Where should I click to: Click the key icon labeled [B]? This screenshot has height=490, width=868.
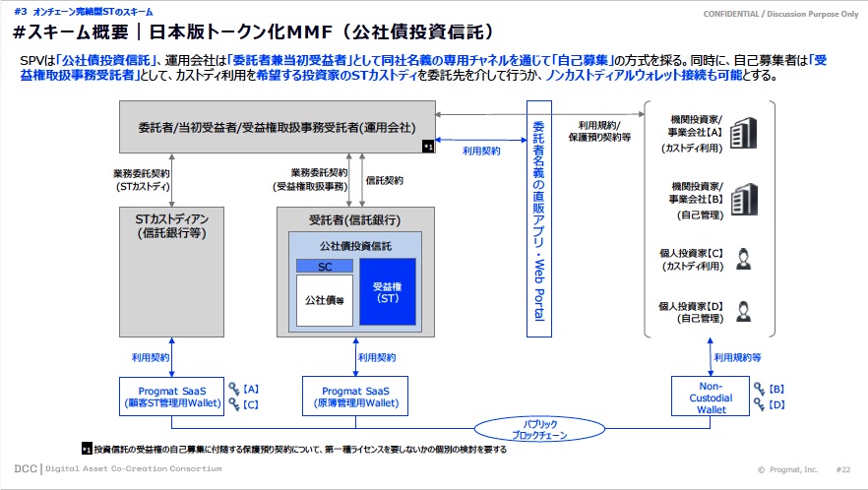coord(759,389)
